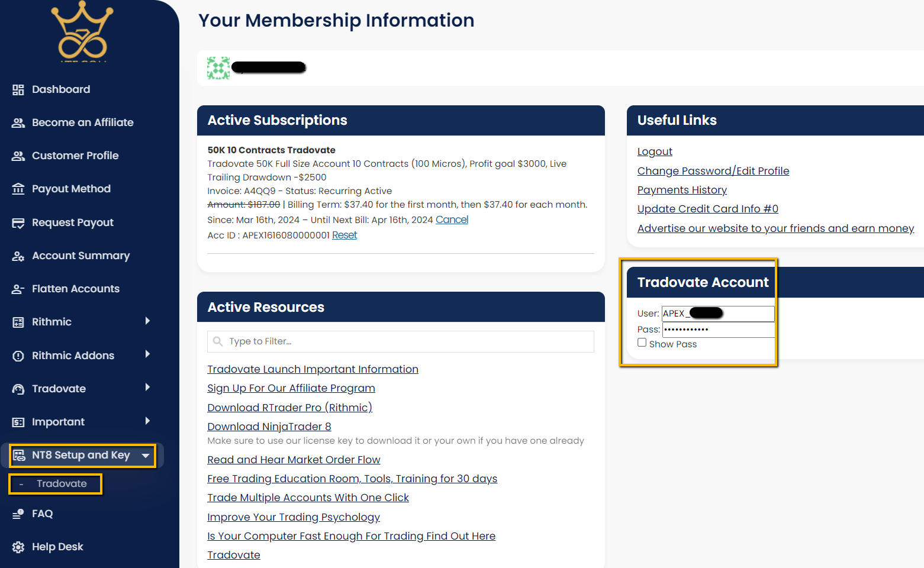Click Download RTrader Pro (Rithmic) link
This screenshot has height=568, width=924.
tap(289, 408)
